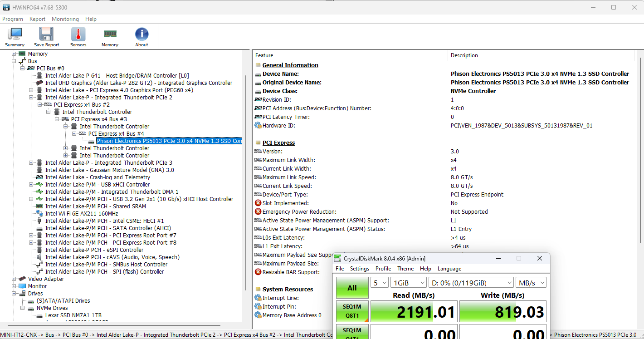This screenshot has width=644, height=339.
Task: Open the D: drive selection dropdown
Action: pyautogui.click(x=471, y=283)
